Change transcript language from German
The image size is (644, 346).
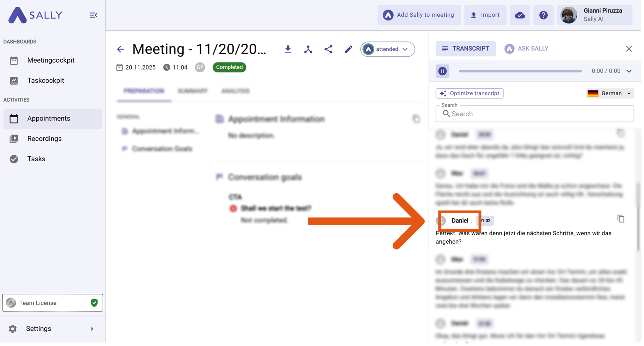pyautogui.click(x=610, y=93)
